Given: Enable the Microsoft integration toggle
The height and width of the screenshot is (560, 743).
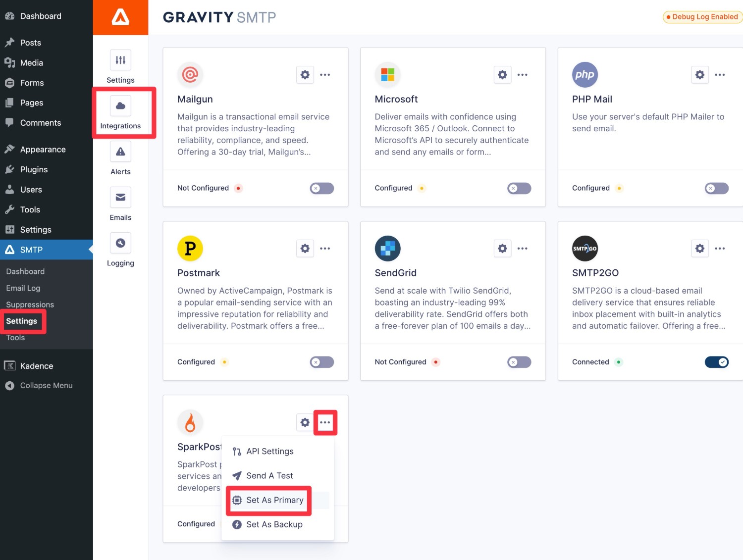Looking at the screenshot, I should 519,188.
